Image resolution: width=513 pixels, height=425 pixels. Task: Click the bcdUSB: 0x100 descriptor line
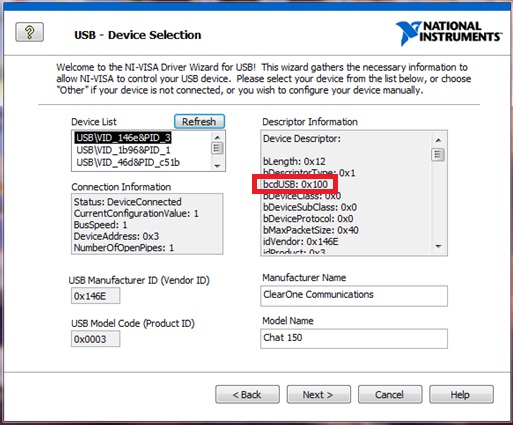(x=295, y=184)
